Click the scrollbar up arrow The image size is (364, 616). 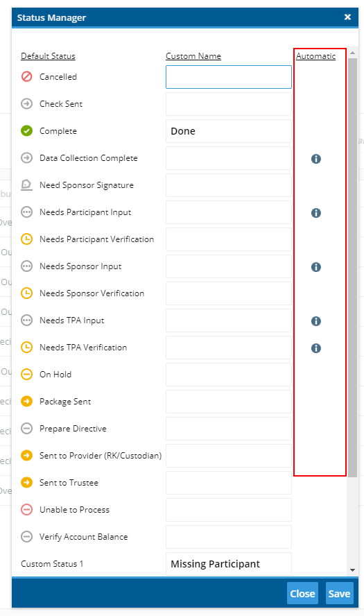coord(352,53)
